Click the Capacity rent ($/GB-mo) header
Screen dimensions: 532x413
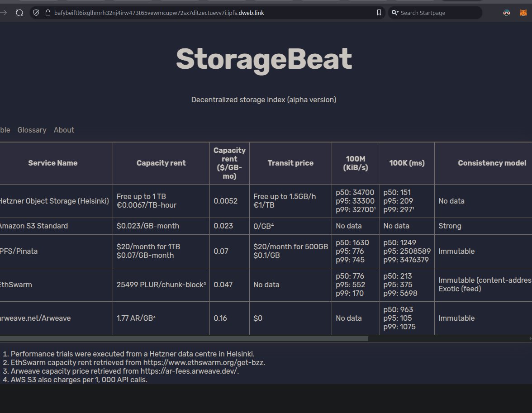coord(229,163)
